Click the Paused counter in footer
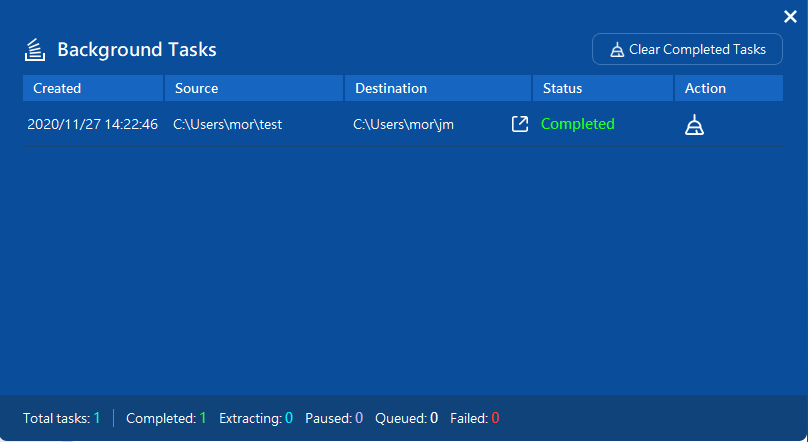 pyautogui.click(x=334, y=418)
